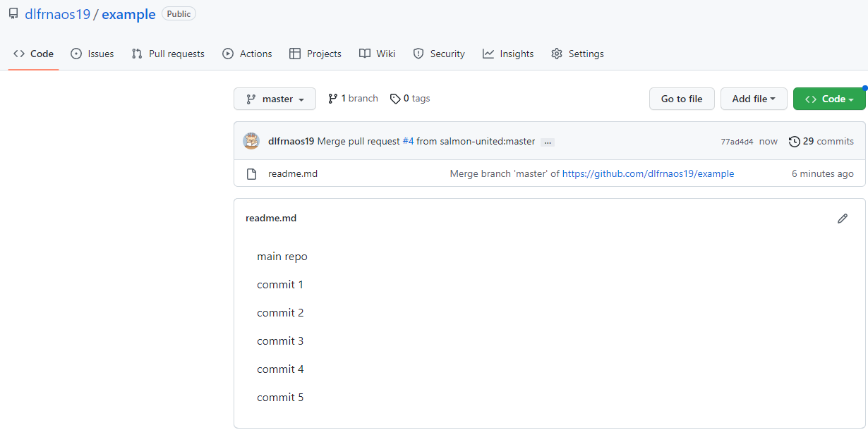Click the 6 minutes ago timestamp

point(822,173)
